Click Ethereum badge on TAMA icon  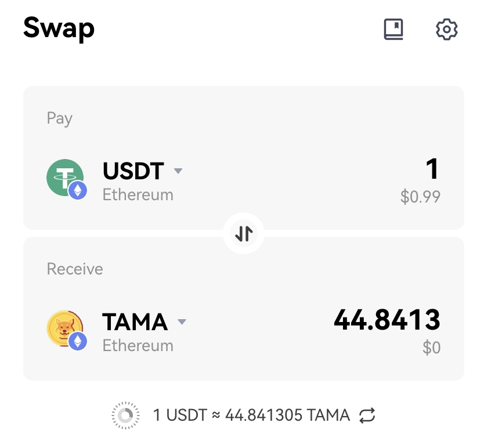[x=78, y=341]
